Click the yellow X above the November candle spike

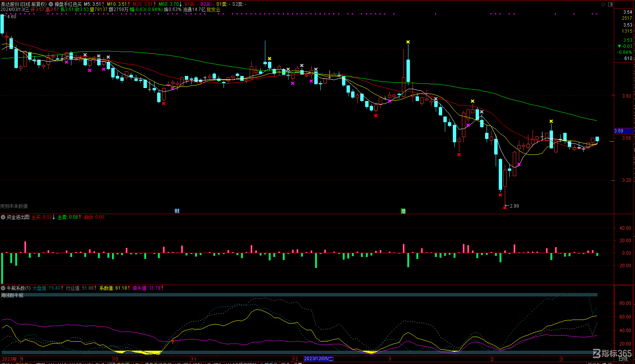click(269, 58)
